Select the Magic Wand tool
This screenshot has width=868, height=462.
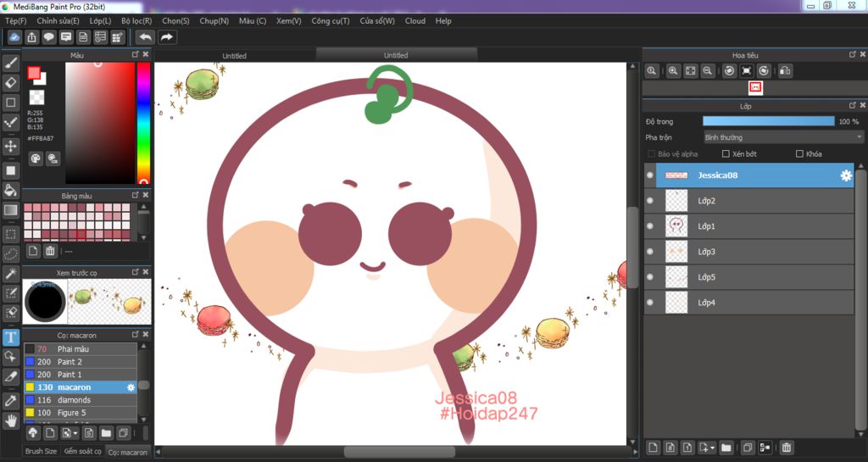pyautogui.click(x=10, y=273)
